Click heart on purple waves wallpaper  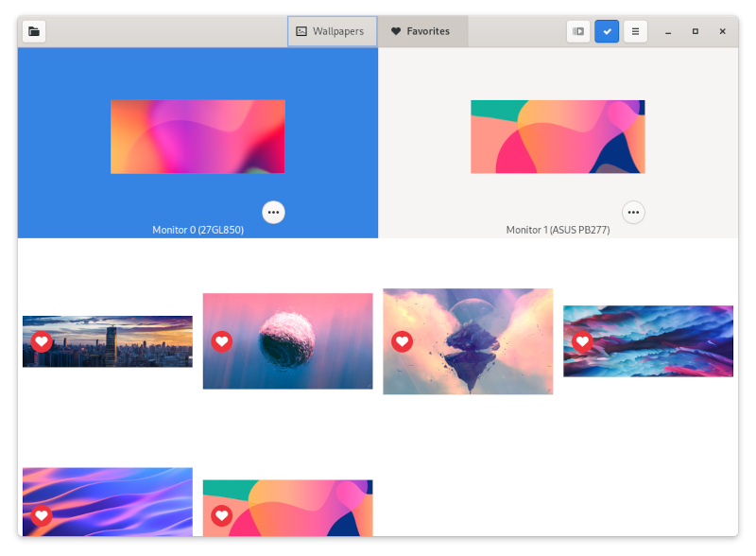tap(42, 515)
